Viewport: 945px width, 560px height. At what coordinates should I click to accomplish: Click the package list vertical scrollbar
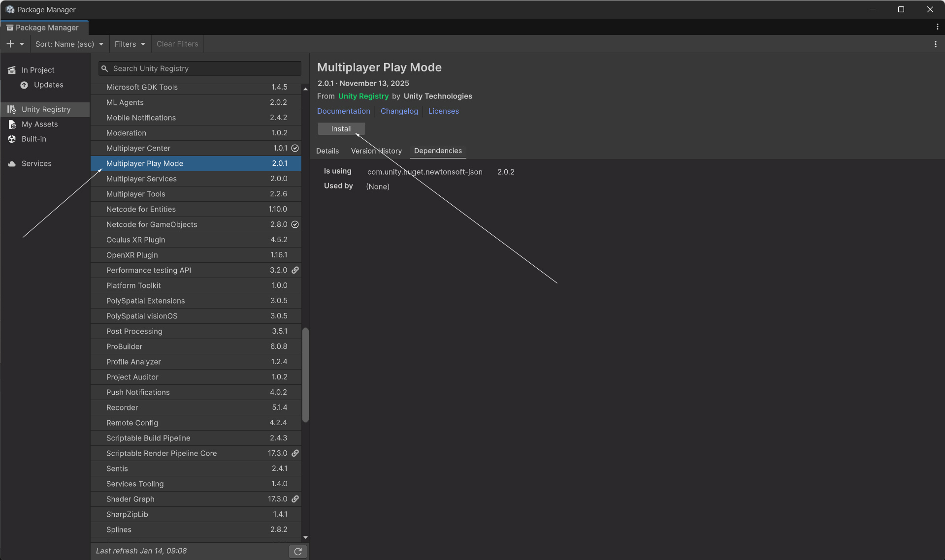pyautogui.click(x=305, y=374)
